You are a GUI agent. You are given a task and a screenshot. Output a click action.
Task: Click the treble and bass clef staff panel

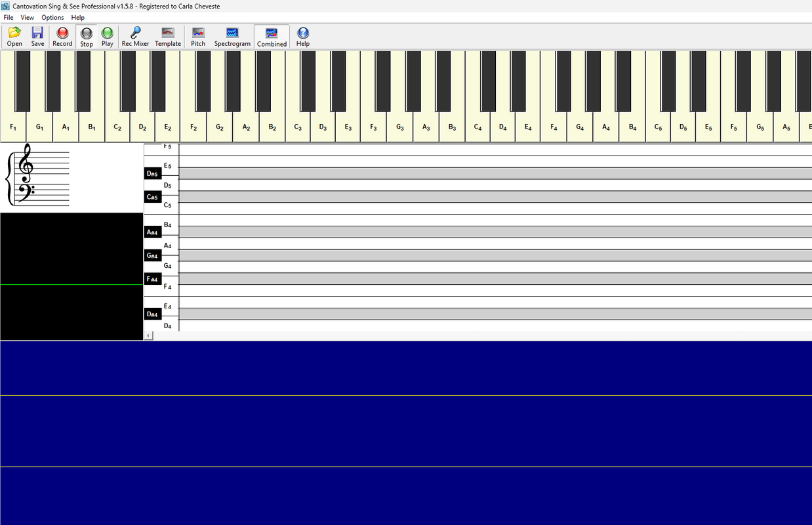71,177
